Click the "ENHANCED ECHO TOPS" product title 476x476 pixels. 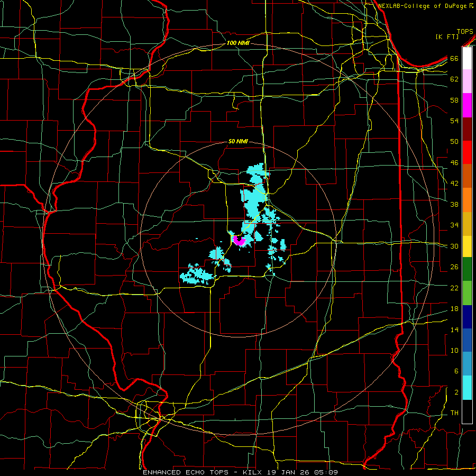tap(186, 472)
